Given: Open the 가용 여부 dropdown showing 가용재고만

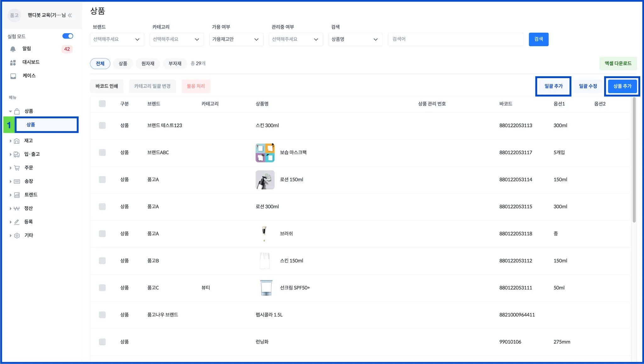Looking at the screenshot, I should pyautogui.click(x=236, y=40).
